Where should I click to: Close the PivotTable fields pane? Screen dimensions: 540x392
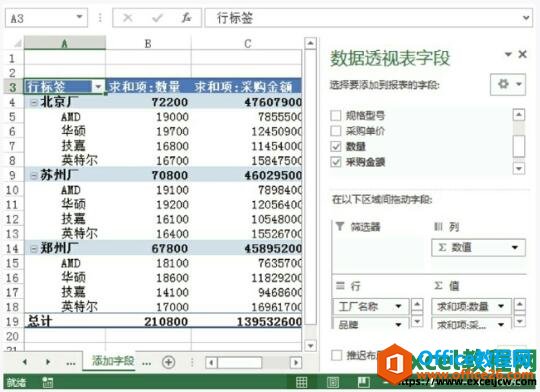(x=522, y=54)
